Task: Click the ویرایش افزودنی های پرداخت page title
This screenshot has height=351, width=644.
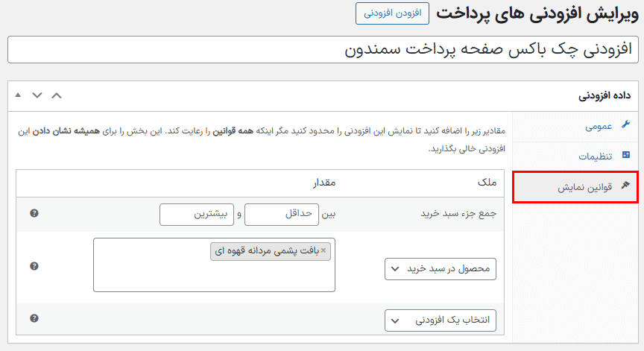Action: (537, 14)
